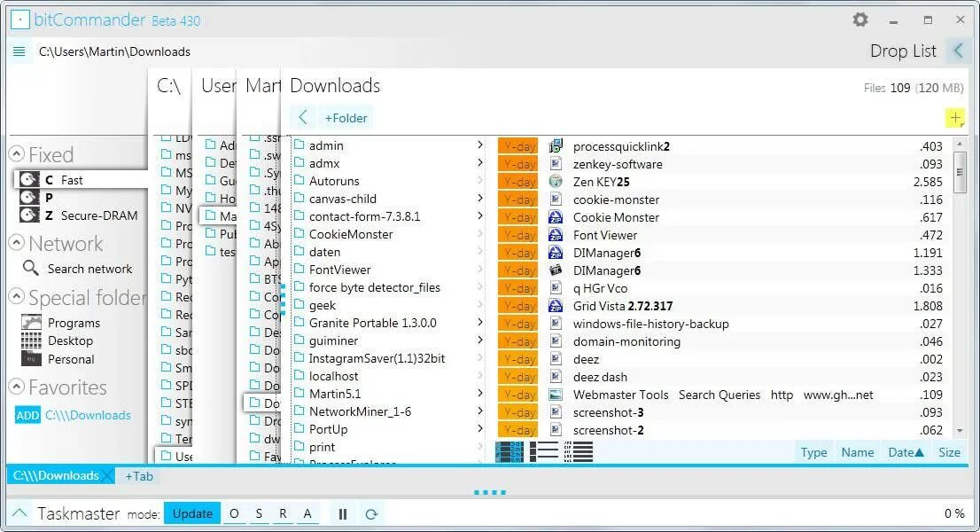Image resolution: width=980 pixels, height=532 pixels.
Task: Click the four-dot panel divider handle
Action: tap(490, 493)
